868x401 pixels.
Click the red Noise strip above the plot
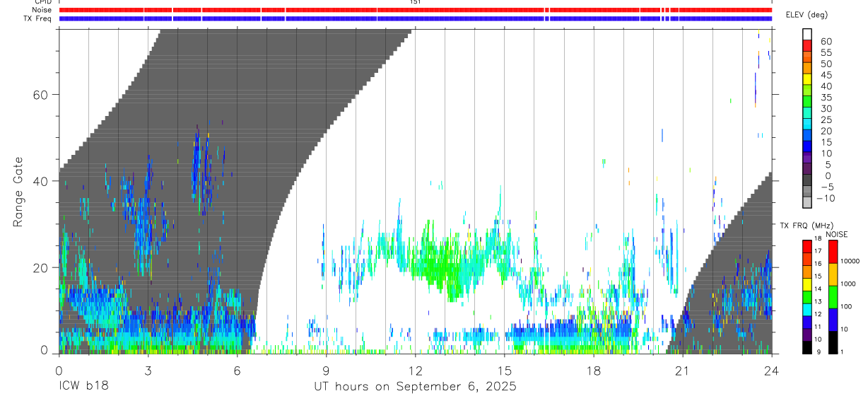pyautogui.click(x=415, y=10)
